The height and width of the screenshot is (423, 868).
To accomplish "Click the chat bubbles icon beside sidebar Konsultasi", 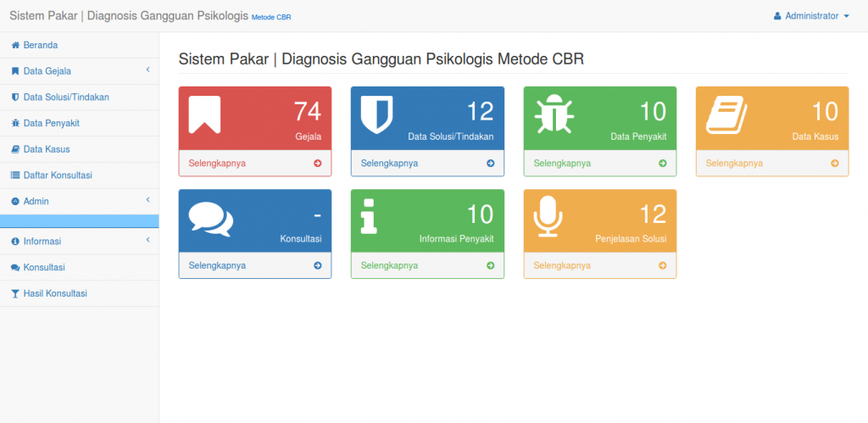I will coord(15,268).
